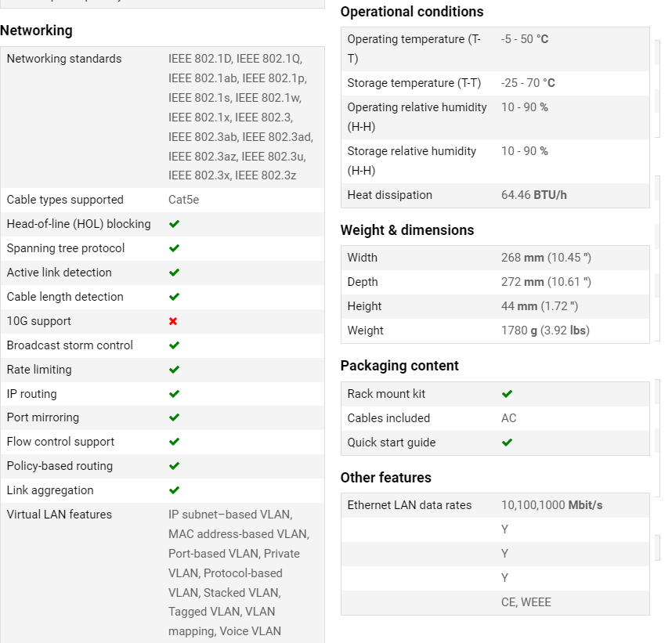Screen dimensions: 672x643
Task: Click the Cable types supported Cat5e value
Action: pos(183,200)
